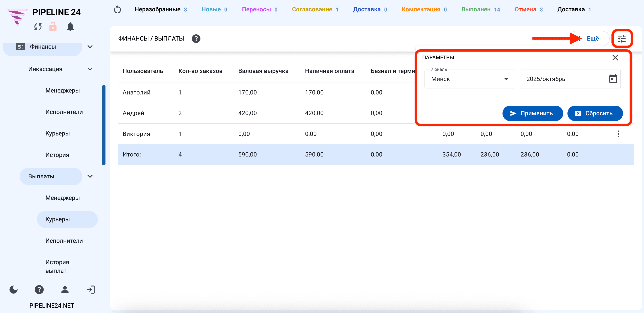Select Курьеры under Выплаты
Viewport: 644px width, 313px height.
coord(67,219)
